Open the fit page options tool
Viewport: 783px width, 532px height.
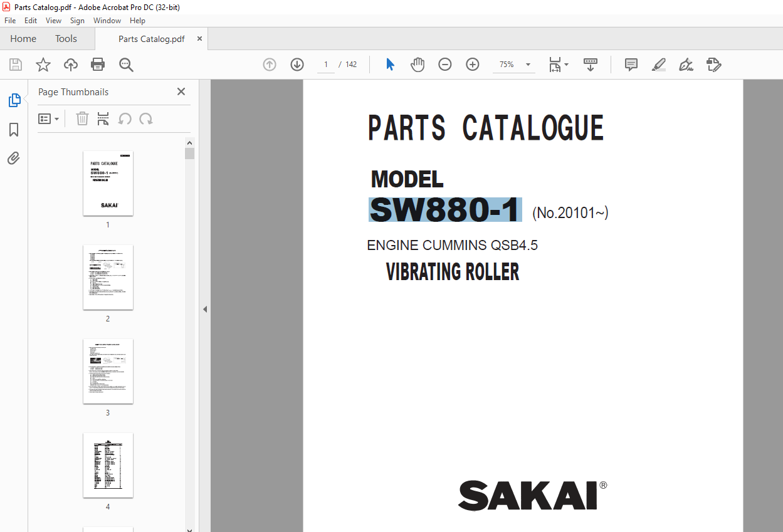point(558,65)
